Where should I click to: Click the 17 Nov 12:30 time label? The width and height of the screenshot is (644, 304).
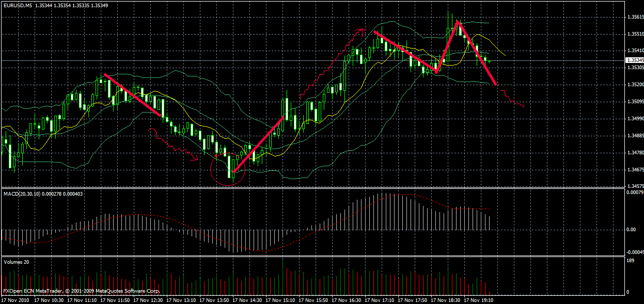(149, 299)
